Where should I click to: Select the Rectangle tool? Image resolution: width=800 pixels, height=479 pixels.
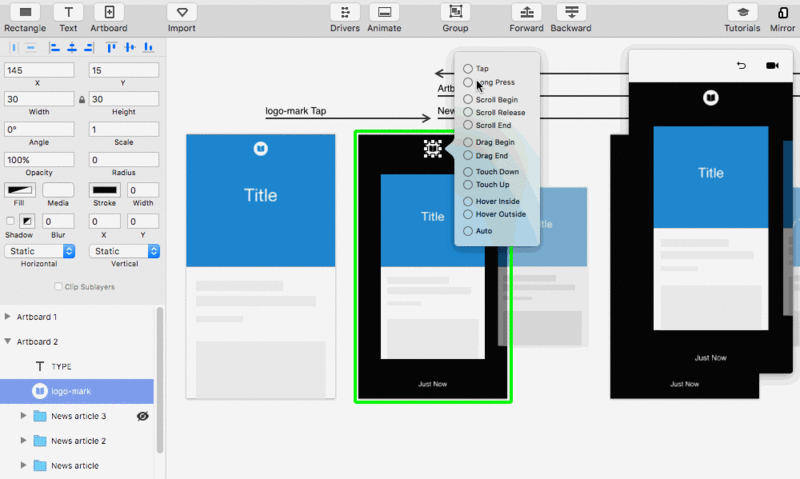(x=25, y=18)
